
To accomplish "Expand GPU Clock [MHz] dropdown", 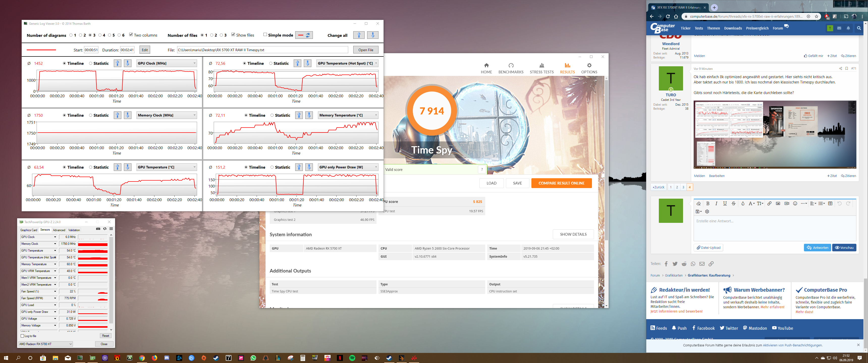I will (x=195, y=63).
